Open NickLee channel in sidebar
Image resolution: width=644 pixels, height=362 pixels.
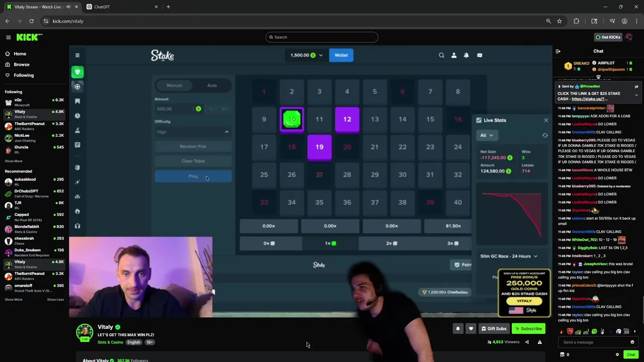(x=34, y=137)
